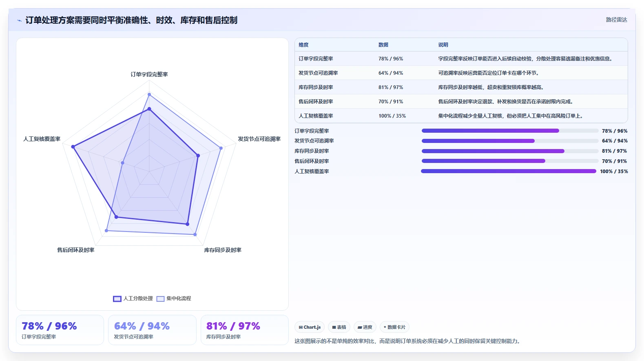
Task: Click the 订单字段完整率 progress bar
Action: 510,131
